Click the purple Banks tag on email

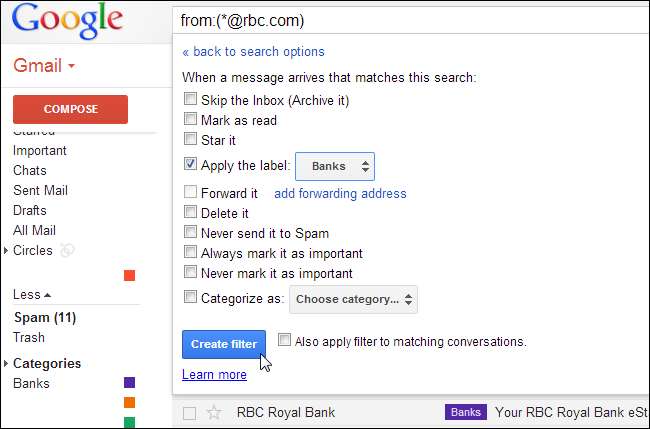pyautogui.click(x=466, y=412)
